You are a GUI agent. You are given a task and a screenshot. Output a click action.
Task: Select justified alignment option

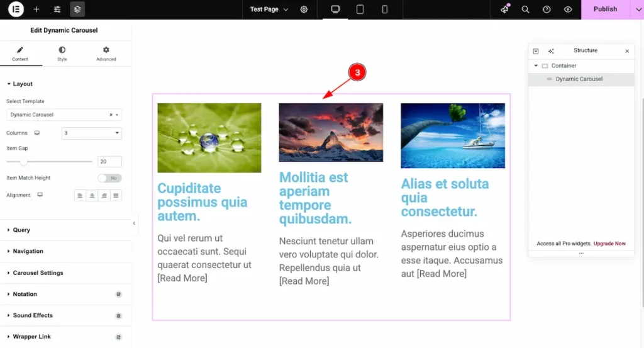[116, 196]
